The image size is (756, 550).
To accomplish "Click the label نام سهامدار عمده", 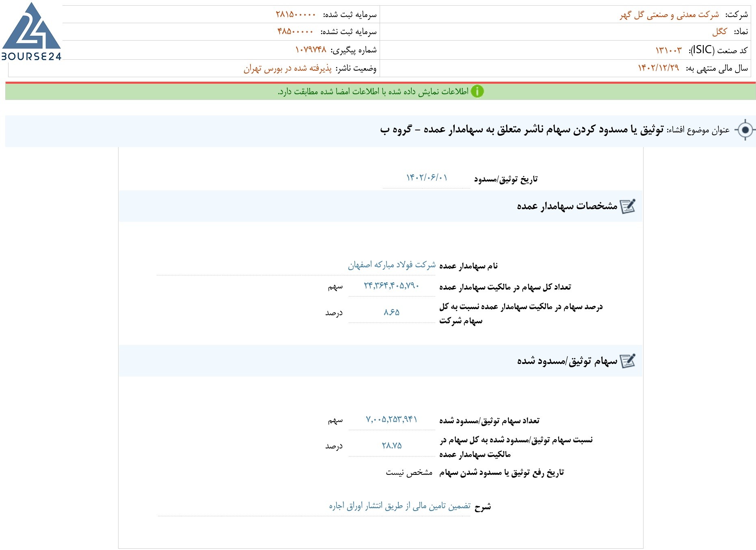I will click(468, 266).
